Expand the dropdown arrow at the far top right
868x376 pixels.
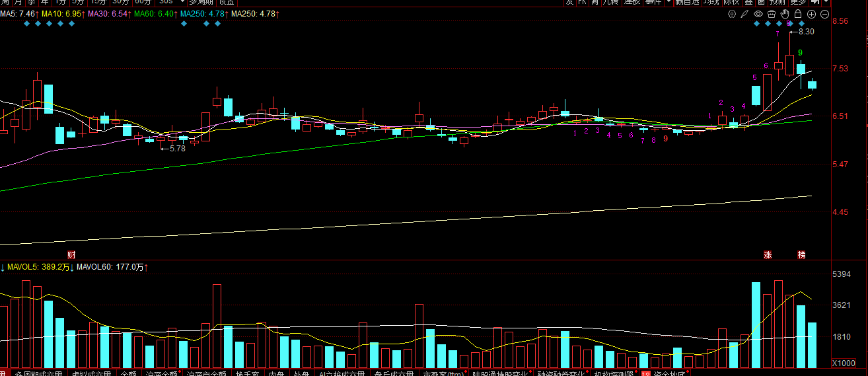click(x=826, y=2)
